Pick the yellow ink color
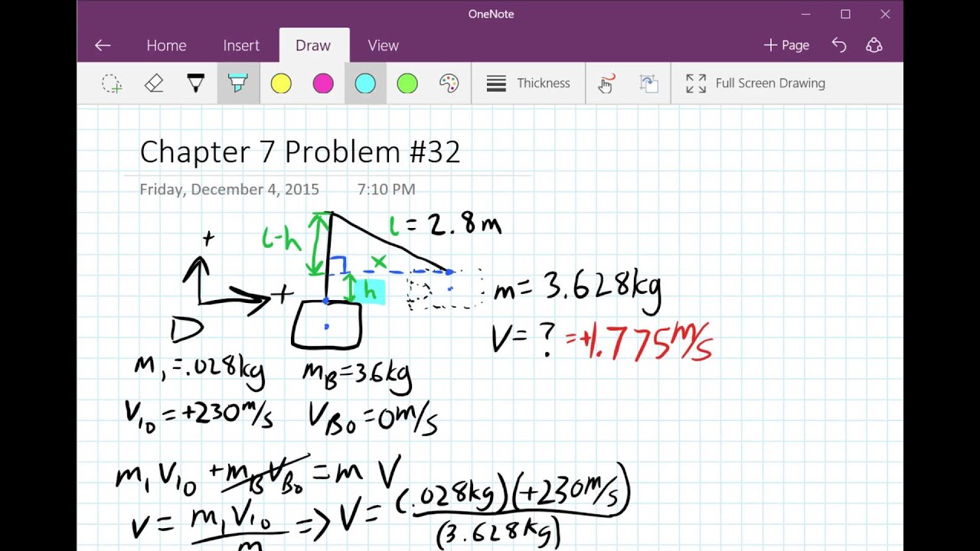Viewport: 980px width, 551px height. (281, 83)
